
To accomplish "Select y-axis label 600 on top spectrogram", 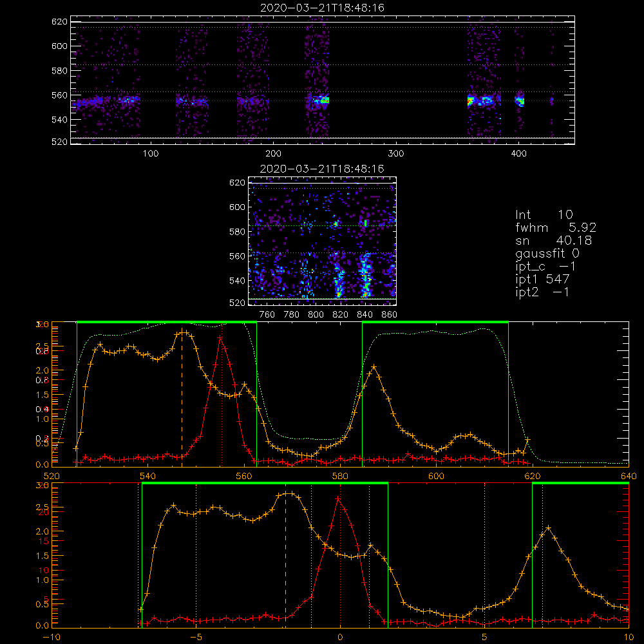I will pyautogui.click(x=59, y=46).
